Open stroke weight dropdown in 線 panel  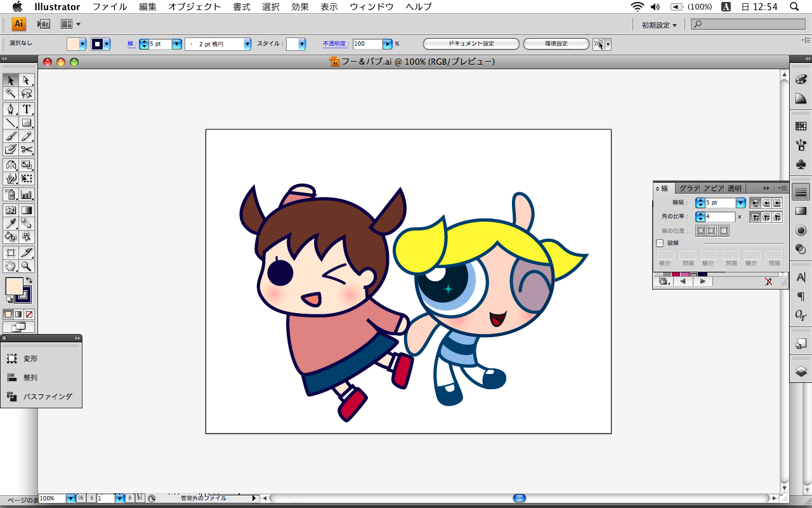tap(740, 203)
